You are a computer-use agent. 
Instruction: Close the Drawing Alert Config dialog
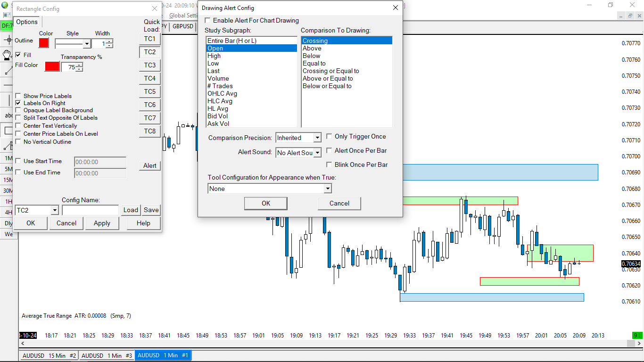coord(396,8)
